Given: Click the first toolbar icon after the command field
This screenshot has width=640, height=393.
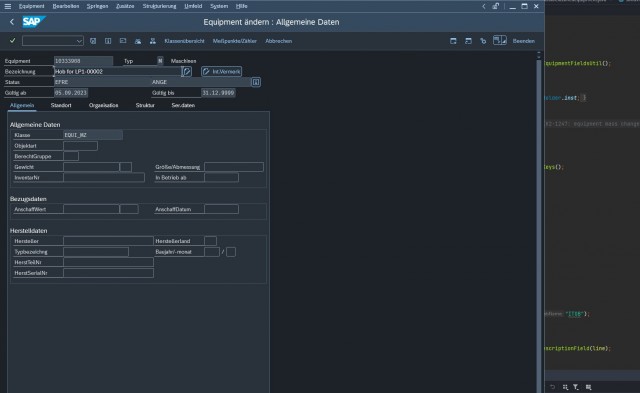Looking at the screenshot, I should click(93, 41).
